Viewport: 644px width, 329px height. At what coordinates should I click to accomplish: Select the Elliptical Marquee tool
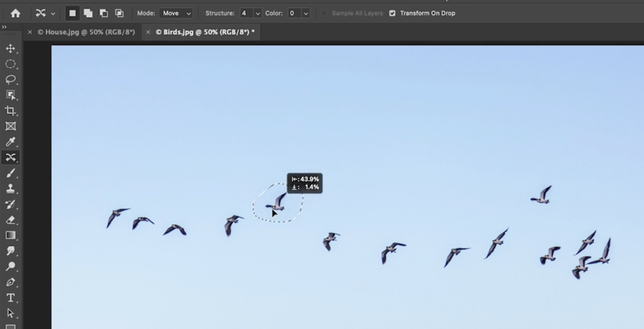click(10, 64)
